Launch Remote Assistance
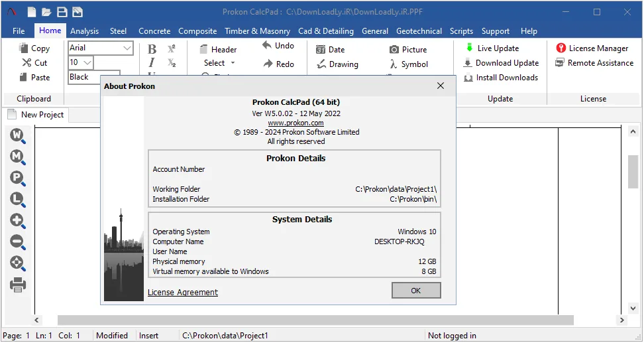Screen dimensions: 644x343 594,63
